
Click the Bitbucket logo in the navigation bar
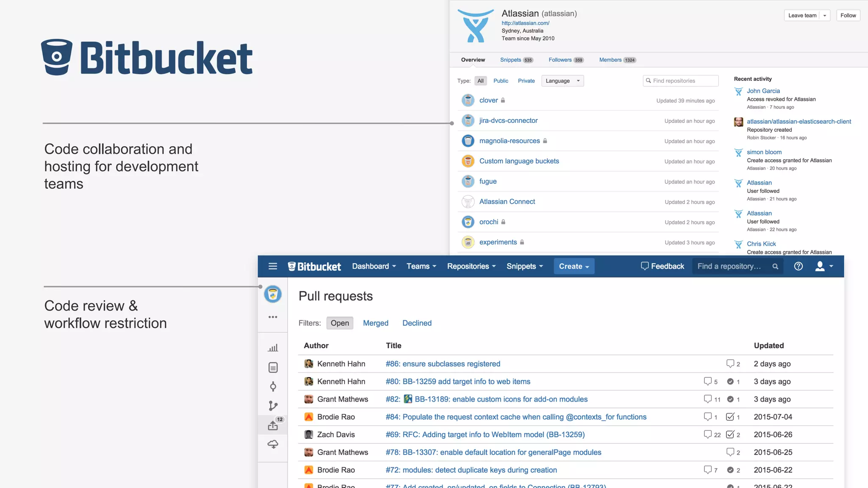click(314, 266)
